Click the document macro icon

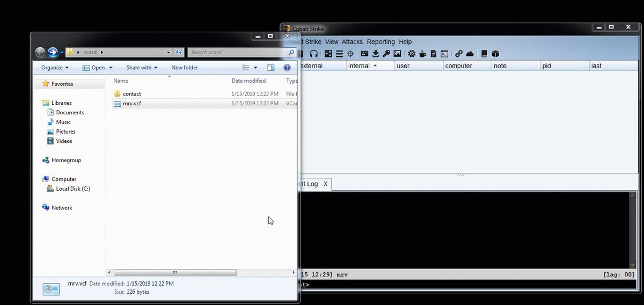tap(434, 54)
